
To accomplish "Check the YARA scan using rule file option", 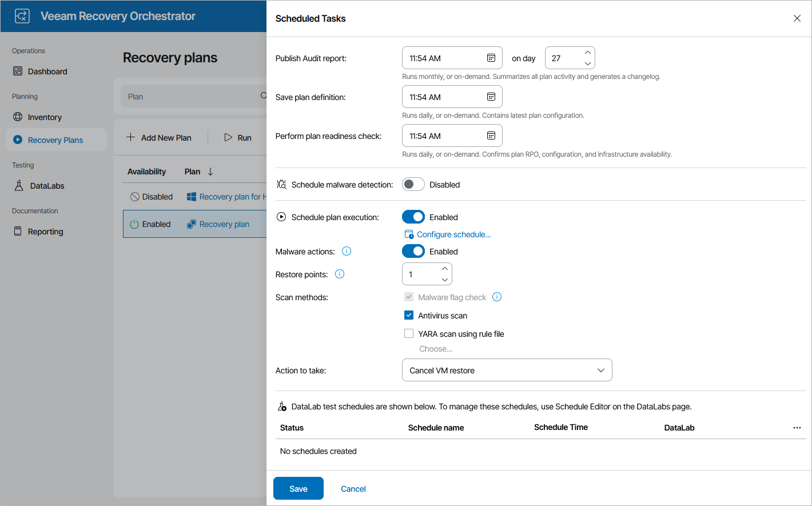I will point(409,333).
